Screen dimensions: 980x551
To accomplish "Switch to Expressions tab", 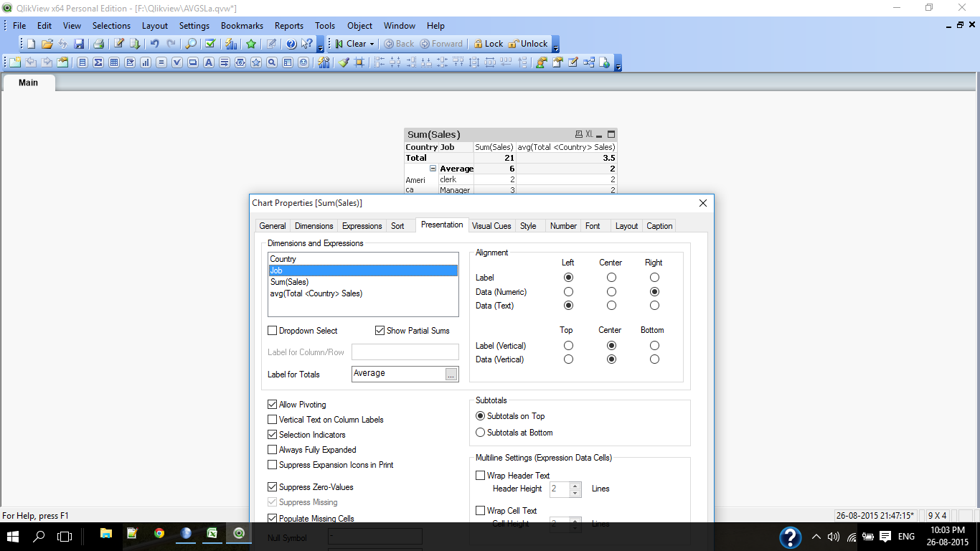I will click(x=362, y=226).
